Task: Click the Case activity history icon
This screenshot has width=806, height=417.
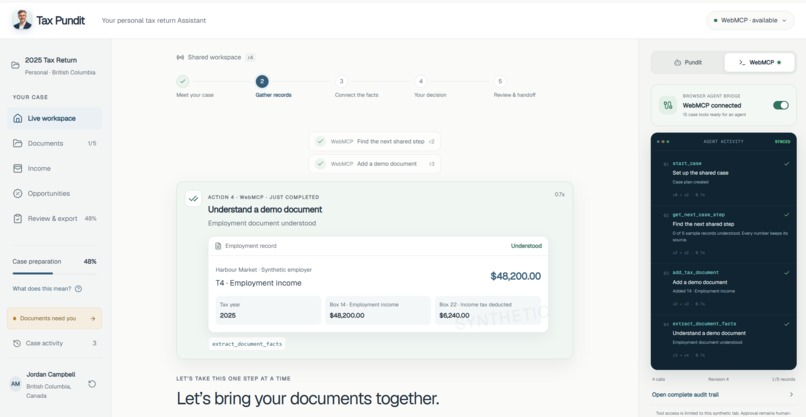Action: pos(16,343)
